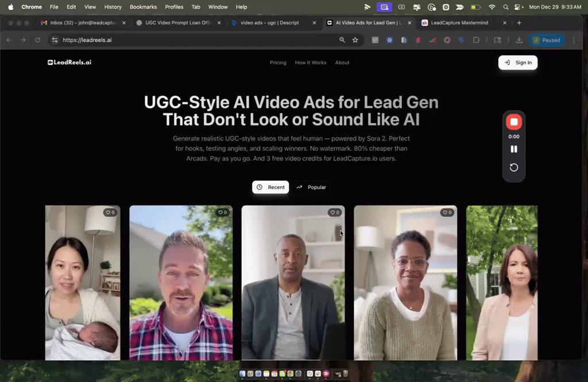Click the Paused profile button

pyautogui.click(x=547, y=40)
